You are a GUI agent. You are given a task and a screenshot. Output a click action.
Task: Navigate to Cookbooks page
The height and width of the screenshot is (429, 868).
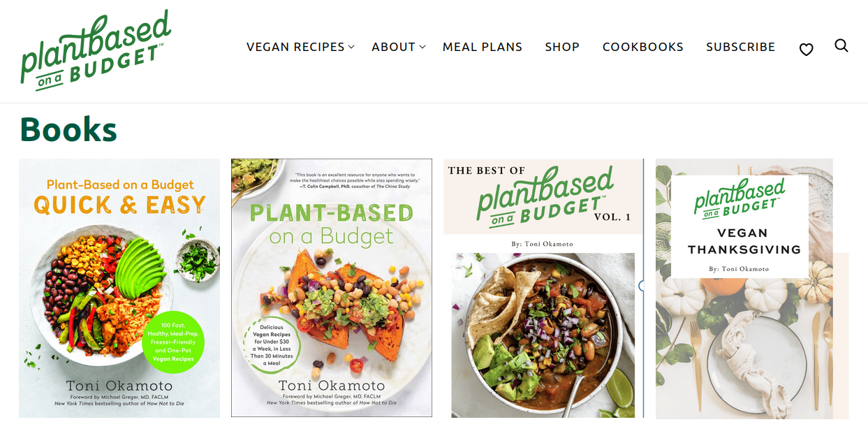coord(643,47)
